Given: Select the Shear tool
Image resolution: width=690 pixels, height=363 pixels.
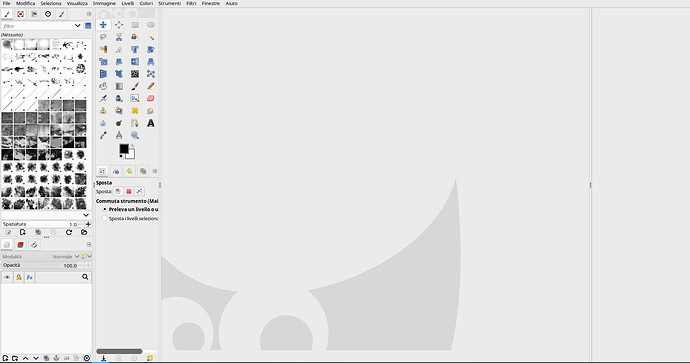Looking at the screenshot, I should [119, 62].
